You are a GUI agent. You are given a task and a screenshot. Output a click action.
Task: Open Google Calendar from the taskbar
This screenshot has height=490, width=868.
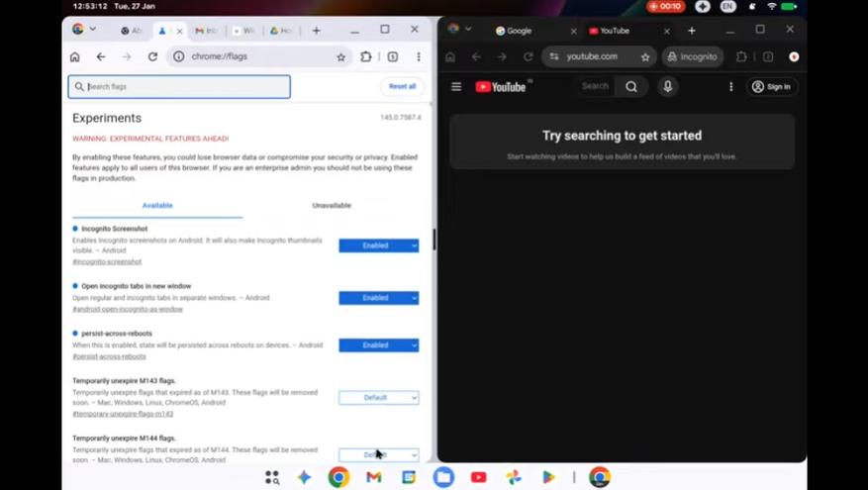coord(409,477)
